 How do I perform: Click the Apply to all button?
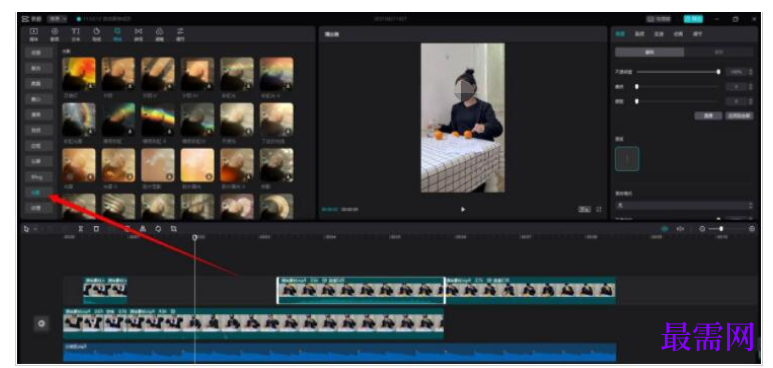(739, 116)
